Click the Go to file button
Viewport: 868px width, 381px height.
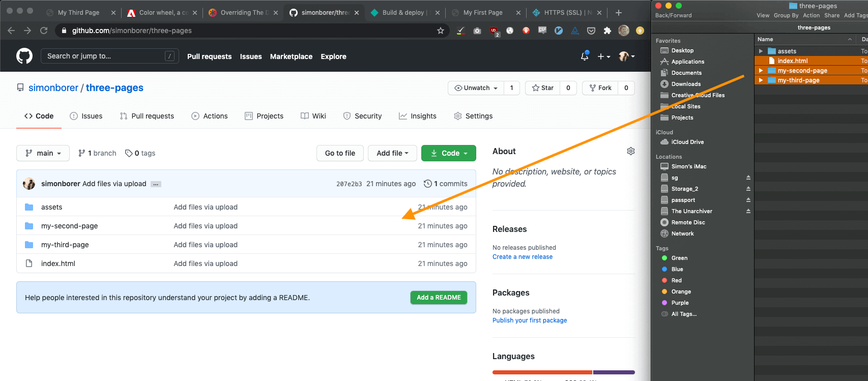(x=340, y=153)
